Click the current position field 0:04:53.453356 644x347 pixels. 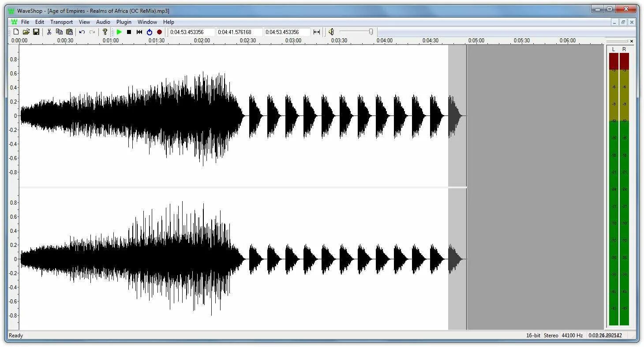[x=191, y=32]
